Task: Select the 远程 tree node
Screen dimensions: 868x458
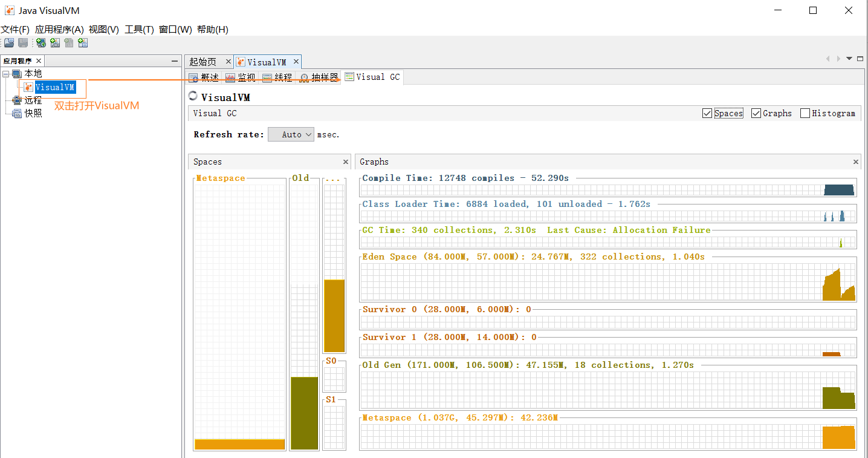Action: 33,100
